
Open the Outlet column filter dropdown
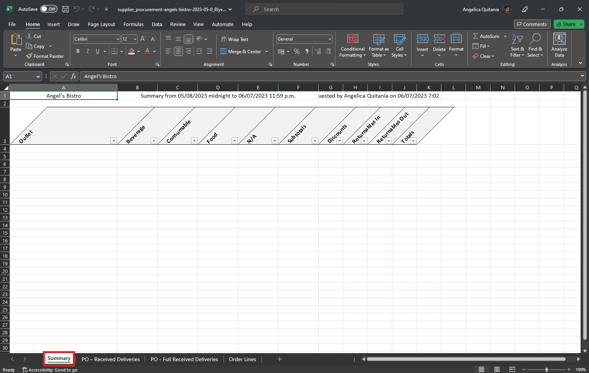pos(113,141)
